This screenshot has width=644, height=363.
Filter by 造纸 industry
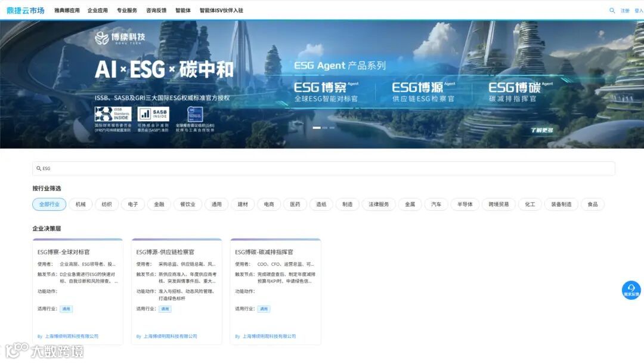point(321,204)
